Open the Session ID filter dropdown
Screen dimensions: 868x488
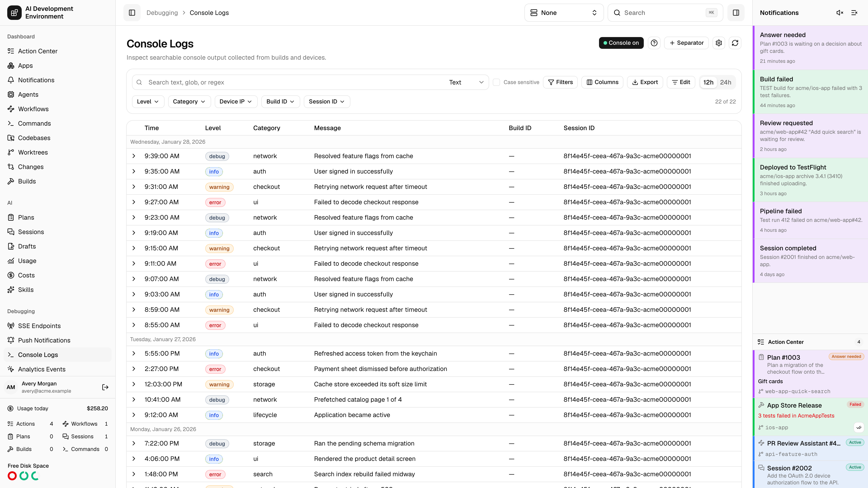click(x=326, y=101)
